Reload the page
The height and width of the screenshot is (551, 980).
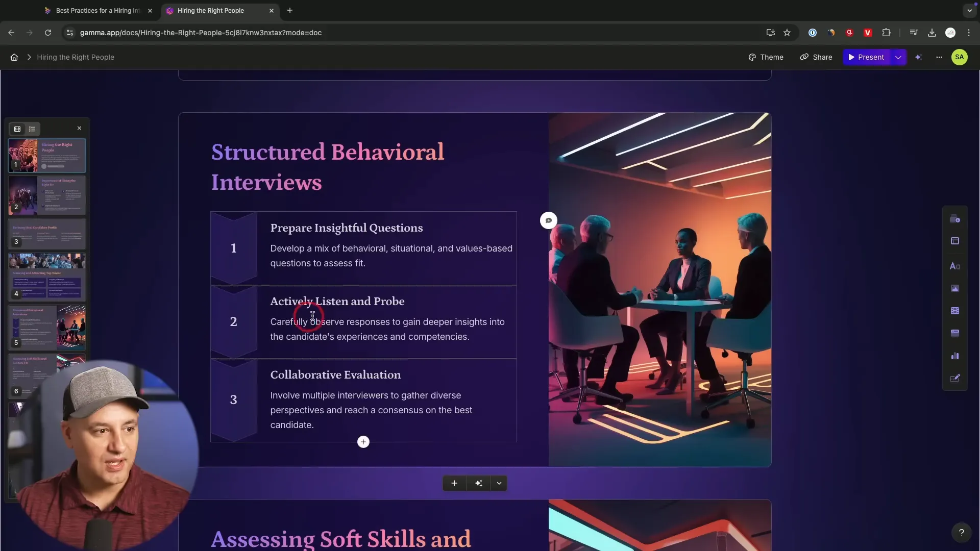(48, 33)
